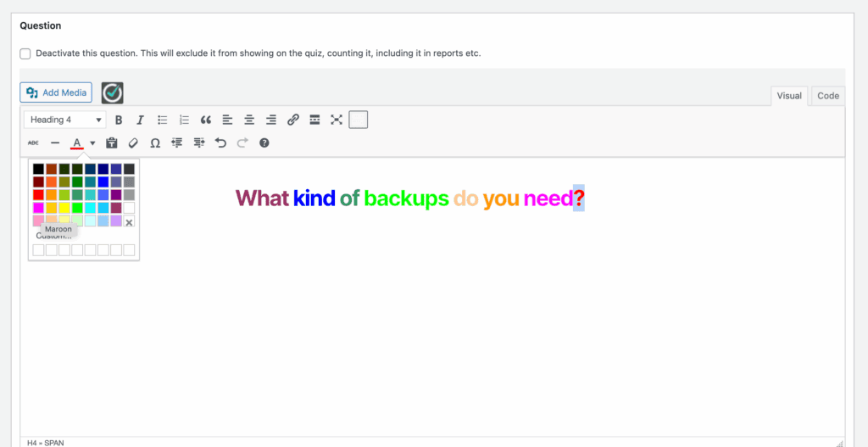Viewport: 868px width, 447px height.
Task: Apply current text color with A button
Action: click(x=77, y=142)
